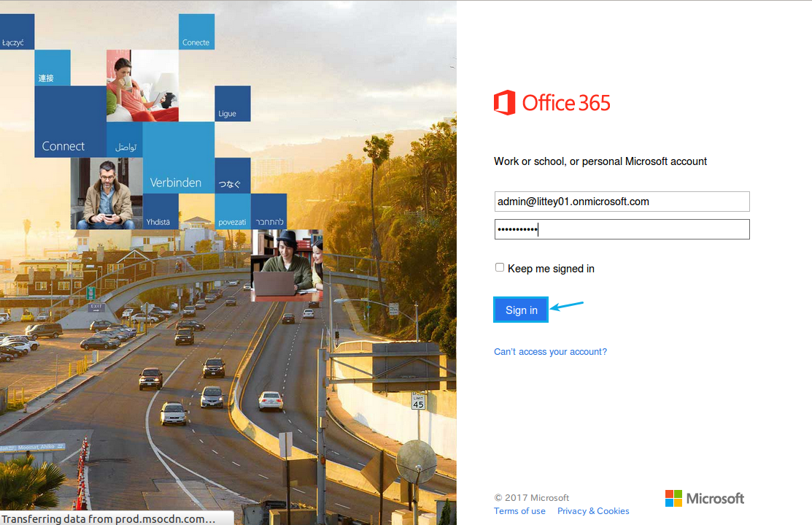Click photo of bearded man with phone
Viewport: 812px width, 525px height.
coord(107,193)
